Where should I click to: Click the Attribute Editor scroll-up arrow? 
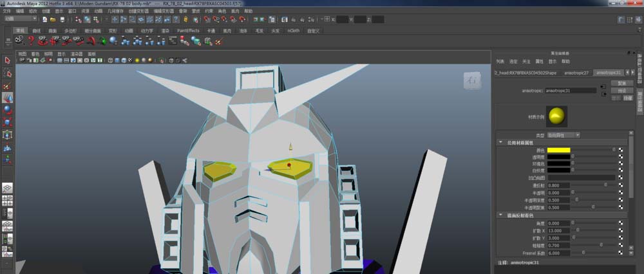(631, 133)
